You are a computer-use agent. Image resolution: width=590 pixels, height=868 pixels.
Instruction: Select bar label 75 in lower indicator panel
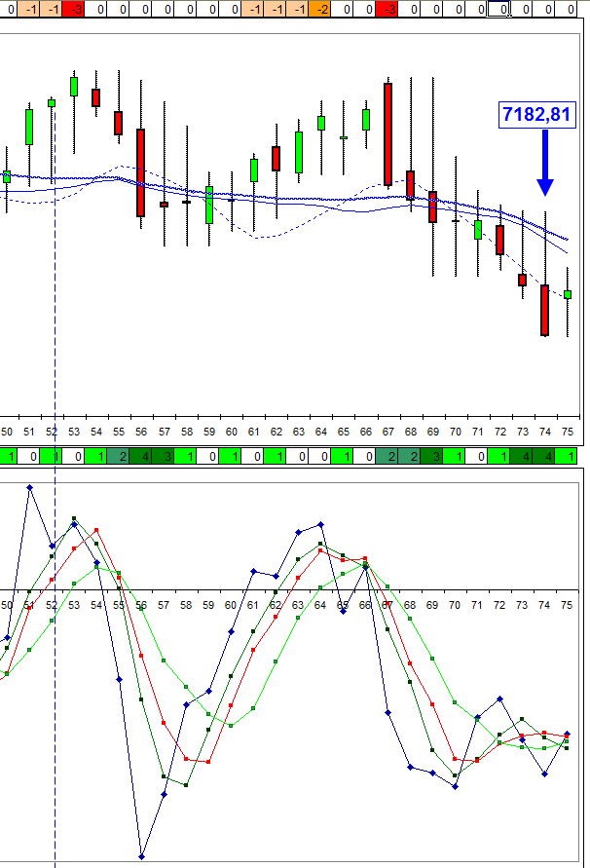[567, 605]
